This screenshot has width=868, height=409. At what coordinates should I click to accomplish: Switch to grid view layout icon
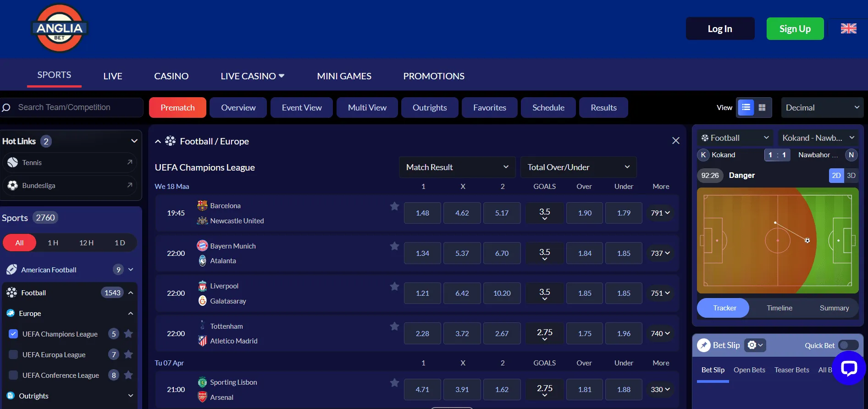(762, 107)
